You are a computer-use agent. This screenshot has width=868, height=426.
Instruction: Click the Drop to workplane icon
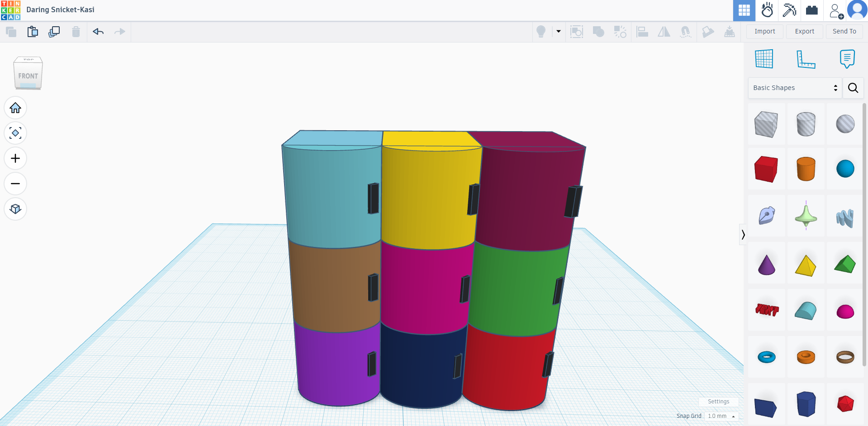pyautogui.click(x=730, y=32)
